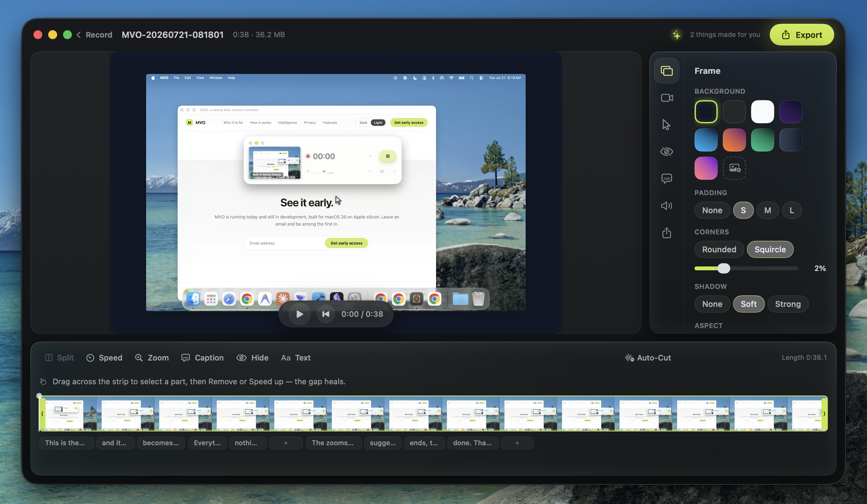Pick the orange gradient background swatch
The height and width of the screenshot is (504, 867).
click(x=734, y=140)
